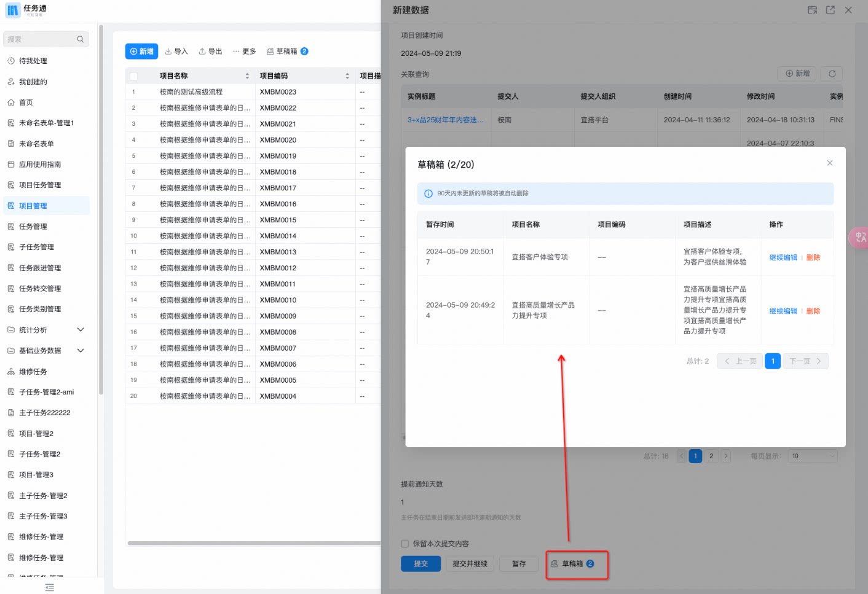
Task: Tick the 保留本次提交内容 checkbox
Action: pyautogui.click(x=405, y=544)
